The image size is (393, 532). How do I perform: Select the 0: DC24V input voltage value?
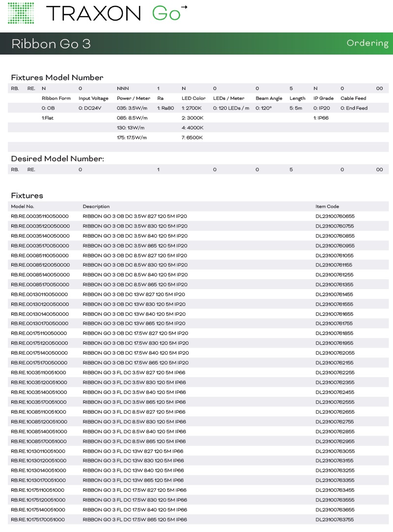tap(90, 108)
